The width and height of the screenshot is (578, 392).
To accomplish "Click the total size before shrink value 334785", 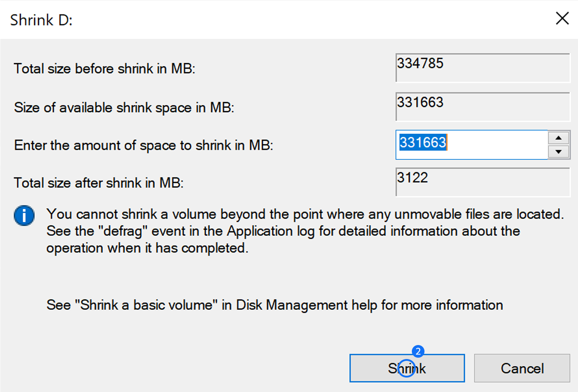I will (482, 68).
